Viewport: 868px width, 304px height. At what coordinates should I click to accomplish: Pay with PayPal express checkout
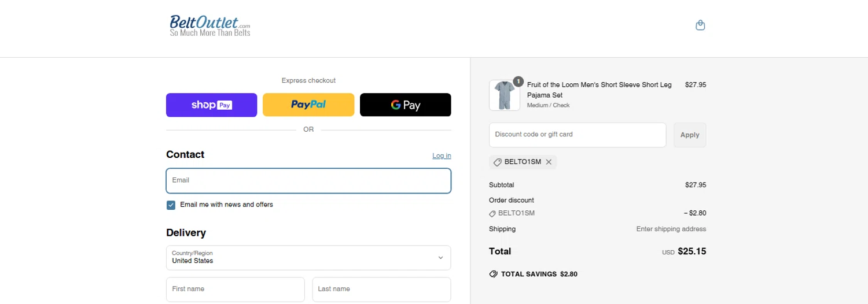point(308,105)
